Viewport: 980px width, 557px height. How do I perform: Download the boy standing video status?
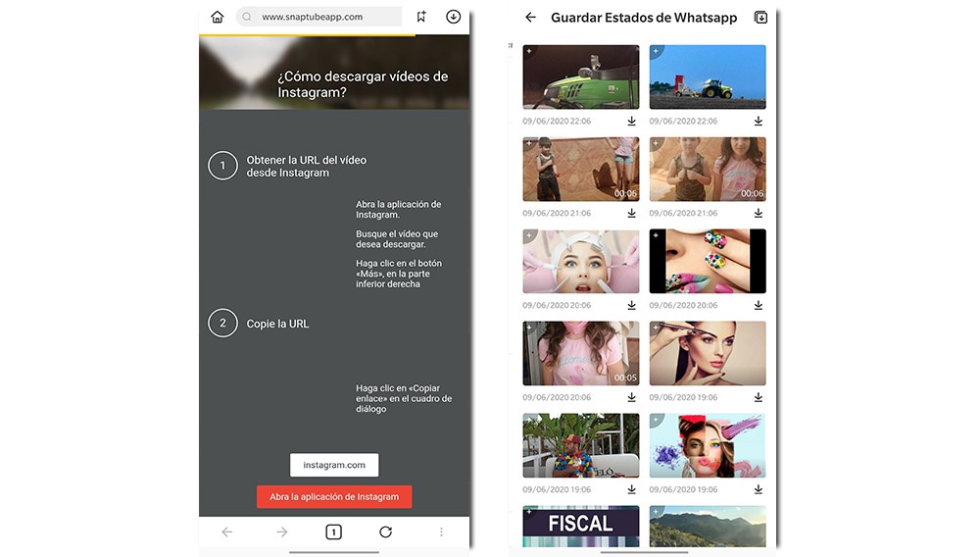632,213
